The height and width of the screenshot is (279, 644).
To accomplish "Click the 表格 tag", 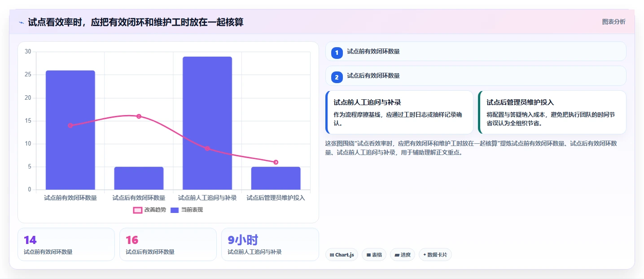I will coord(374,255).
